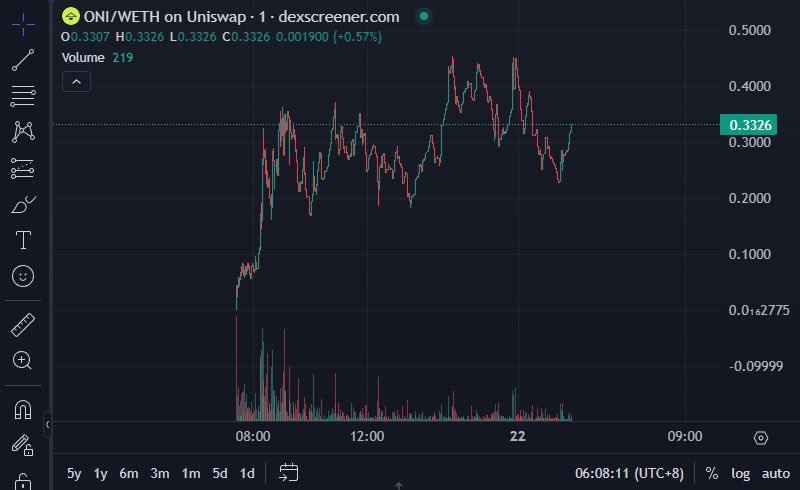The width and height of the screenshot is (800, 490).
Task: Collapse the indicator legend chevron
Action: pyautogui.click(x=77, y=82)
